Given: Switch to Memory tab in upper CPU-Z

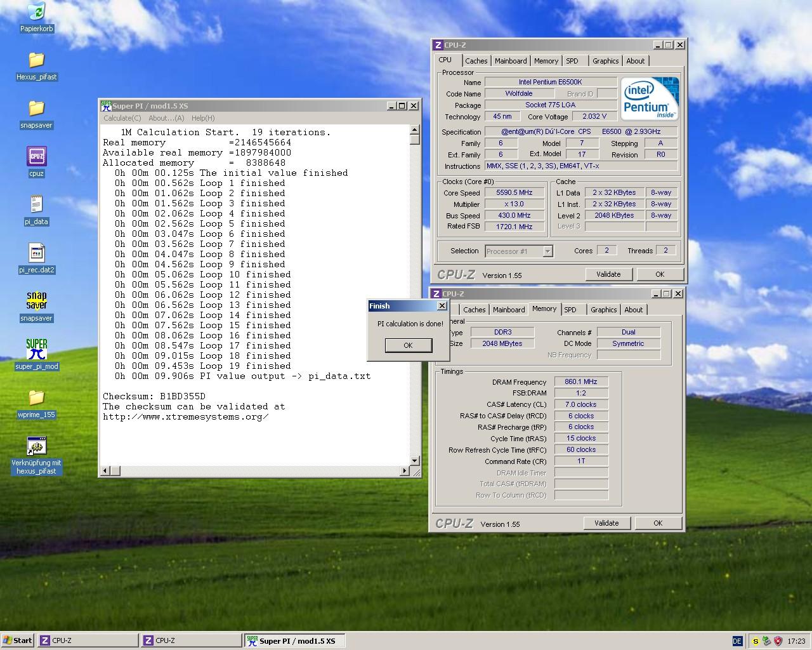Looking at the screenshot, I should tap(546, 61).
